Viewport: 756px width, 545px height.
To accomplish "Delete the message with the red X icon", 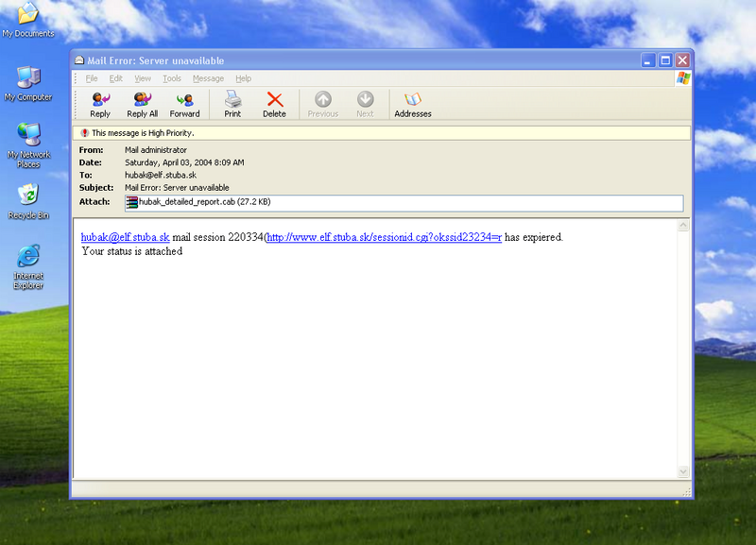I will 275,99.
